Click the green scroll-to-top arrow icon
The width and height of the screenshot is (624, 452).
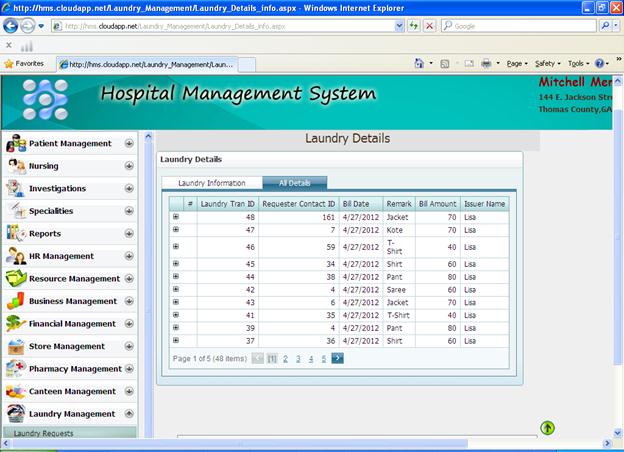(x=547, y=428)
